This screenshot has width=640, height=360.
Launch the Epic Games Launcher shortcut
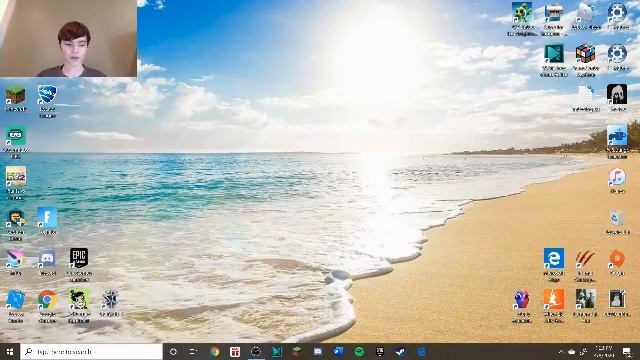pyautogui.click(x=79, y=264)
